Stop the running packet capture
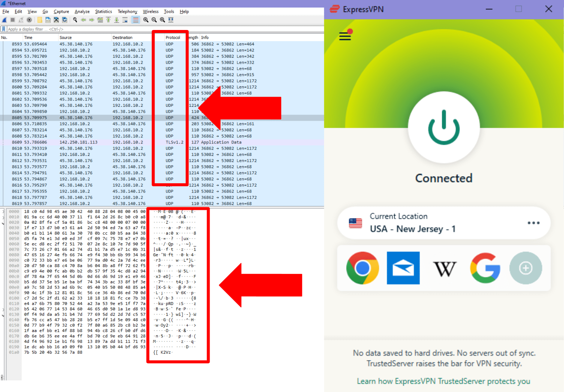The image size is (564, 392). coord(12,20)
